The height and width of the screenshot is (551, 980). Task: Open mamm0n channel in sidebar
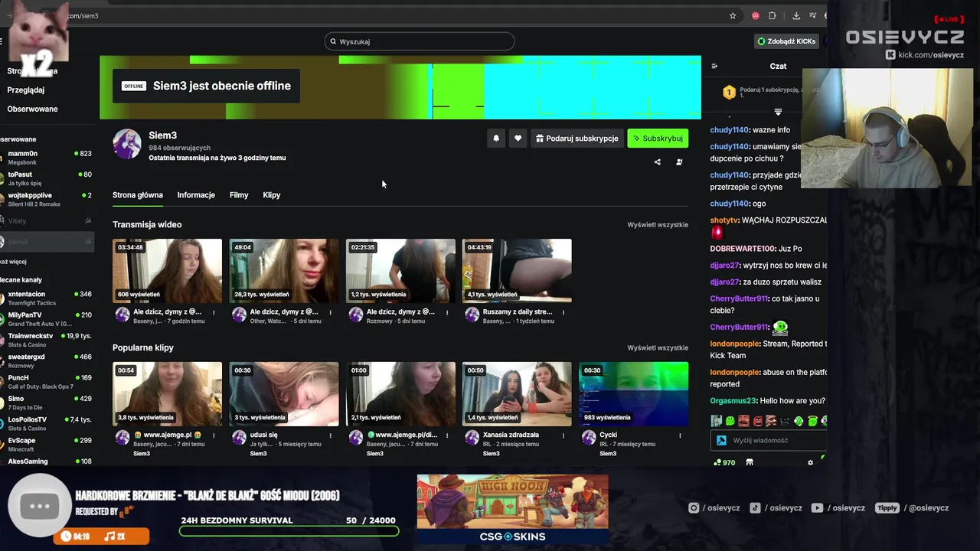[x=47, y=158]
